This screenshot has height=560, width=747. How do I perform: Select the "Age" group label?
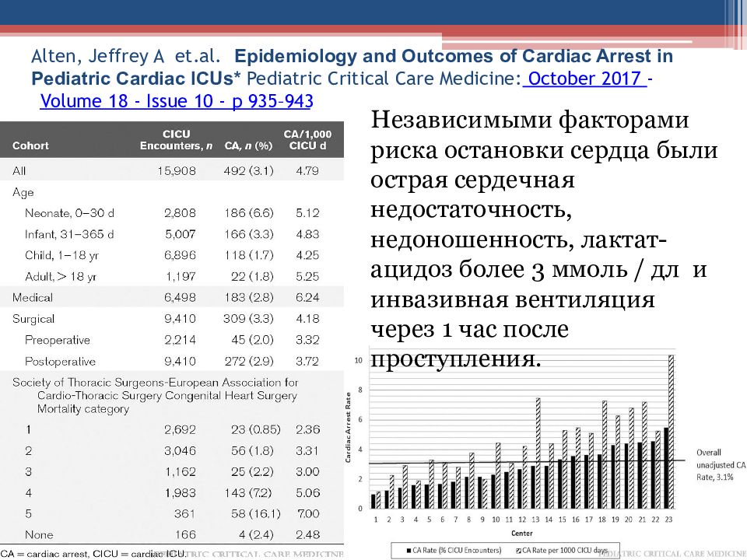(x=23, y=192)
